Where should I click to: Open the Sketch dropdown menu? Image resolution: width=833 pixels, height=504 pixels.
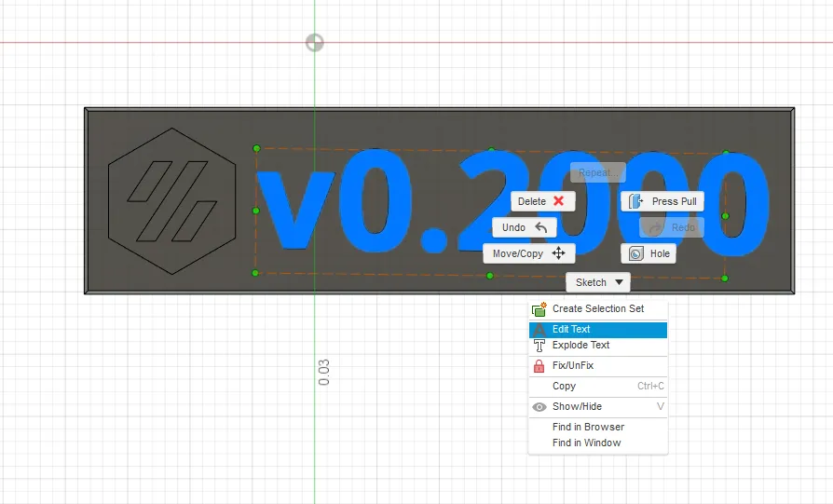pyautogui.click(x=598, y=282)
